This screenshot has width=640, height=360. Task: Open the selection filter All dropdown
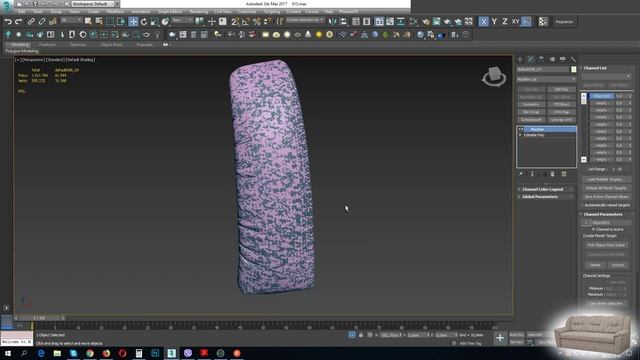point(71,21)
